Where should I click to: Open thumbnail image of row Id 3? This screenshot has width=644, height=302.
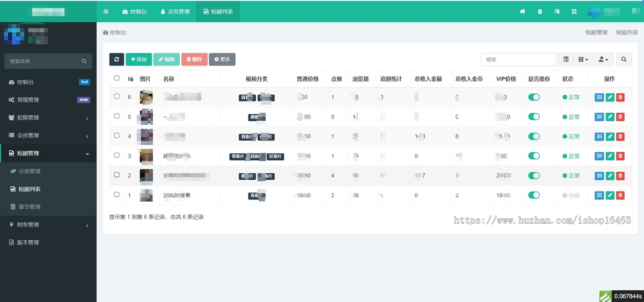146,156
